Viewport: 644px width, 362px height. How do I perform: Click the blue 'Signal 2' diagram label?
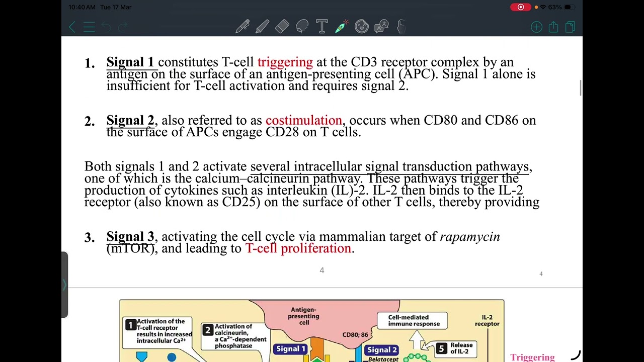382,349
